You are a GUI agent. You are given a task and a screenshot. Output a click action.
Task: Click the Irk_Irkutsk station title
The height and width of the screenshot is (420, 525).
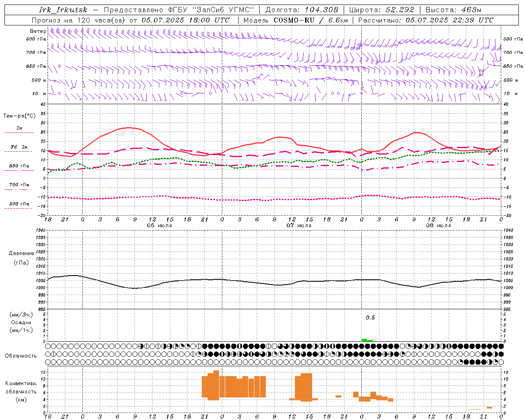coord(63,10)
